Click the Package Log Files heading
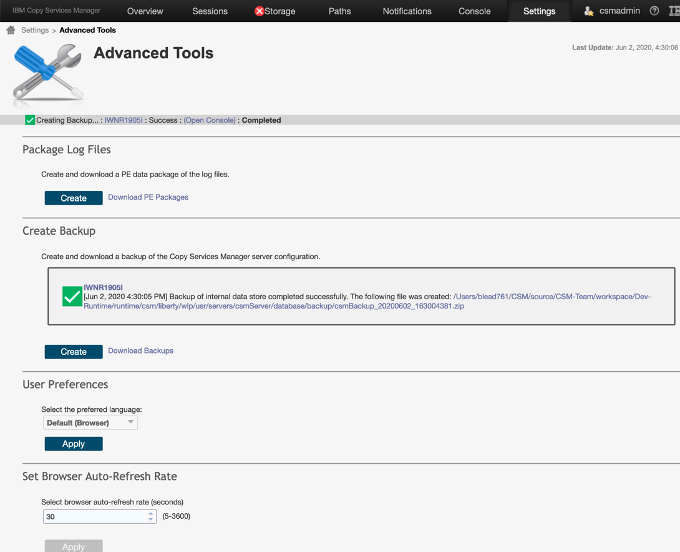This screenshot has width=680, height=552. [66, 150]
